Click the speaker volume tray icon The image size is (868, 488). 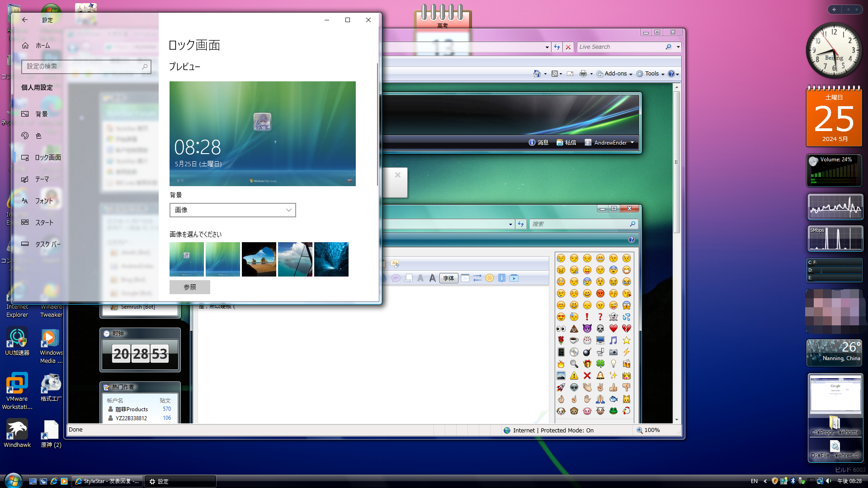828,481
